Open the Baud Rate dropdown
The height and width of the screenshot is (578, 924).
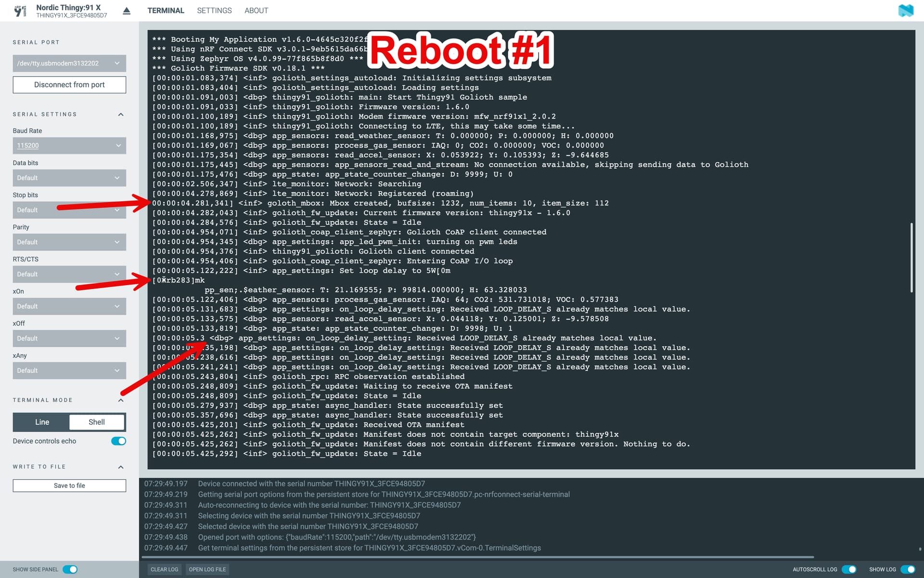coord(69,145)
